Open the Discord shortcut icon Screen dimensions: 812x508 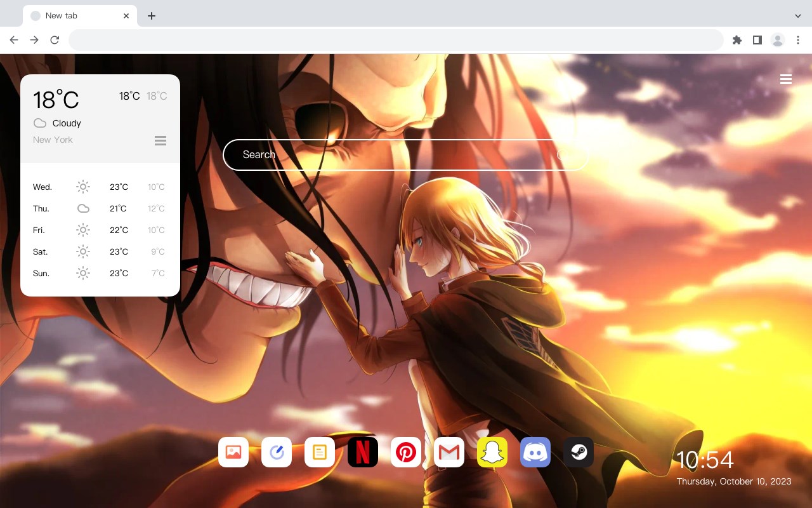pos(535,452)
